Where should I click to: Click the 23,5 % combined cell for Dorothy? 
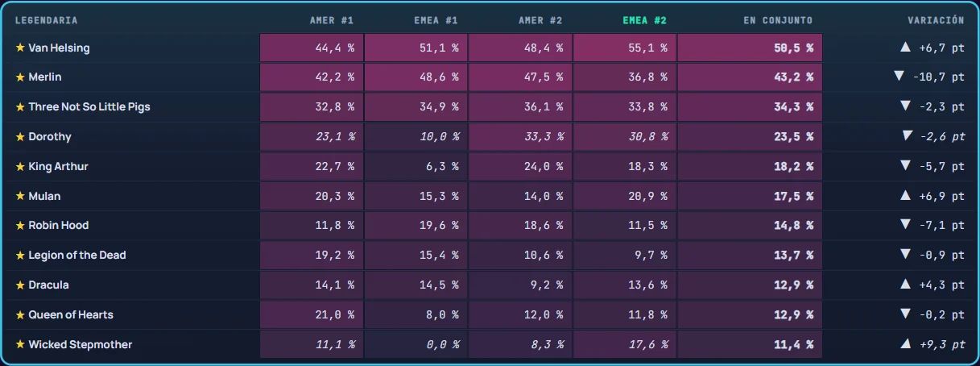click(x=750, y=137)
